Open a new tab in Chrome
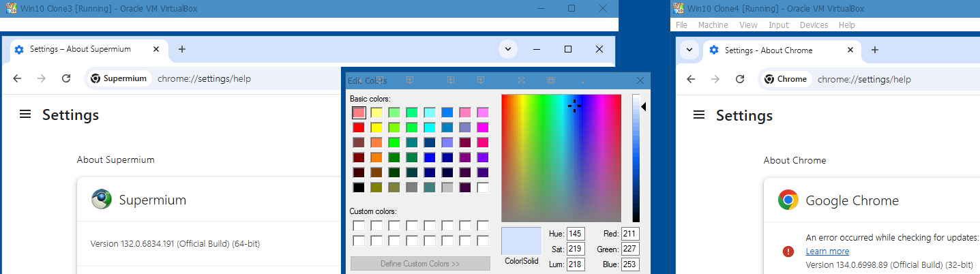The image size is (980, 274). pyautogui.click(x=875, y=50)
